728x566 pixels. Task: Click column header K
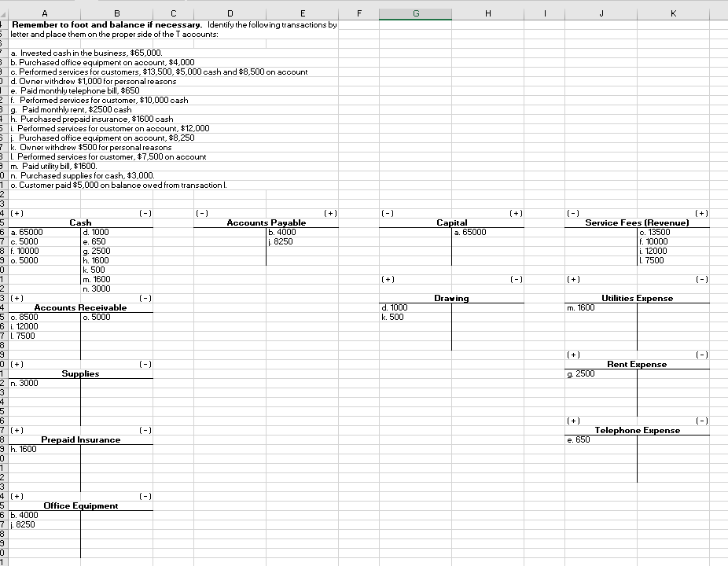pyautogui.click(x=673, y=13)
